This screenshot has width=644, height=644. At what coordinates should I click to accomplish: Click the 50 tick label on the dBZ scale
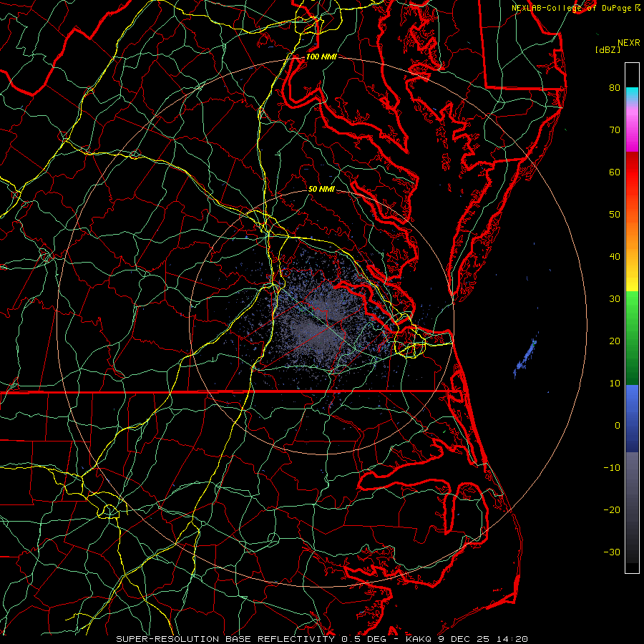(x=615, y=215)
